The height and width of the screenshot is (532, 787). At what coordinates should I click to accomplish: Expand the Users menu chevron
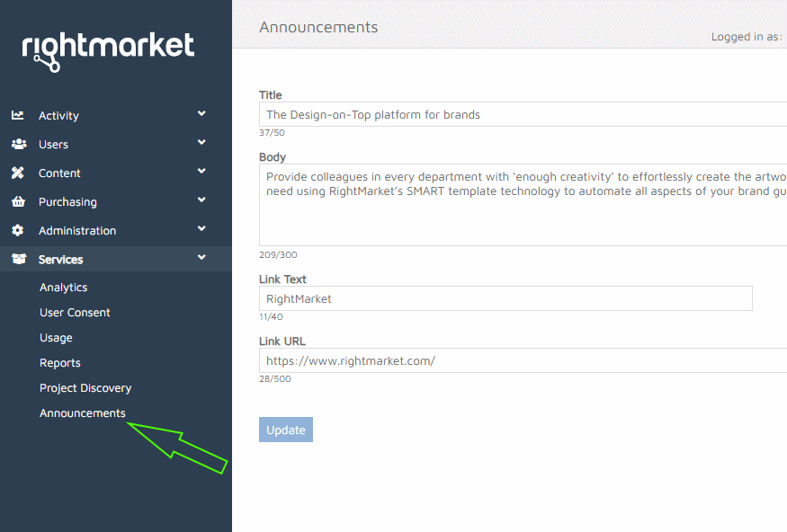(201, 143)
